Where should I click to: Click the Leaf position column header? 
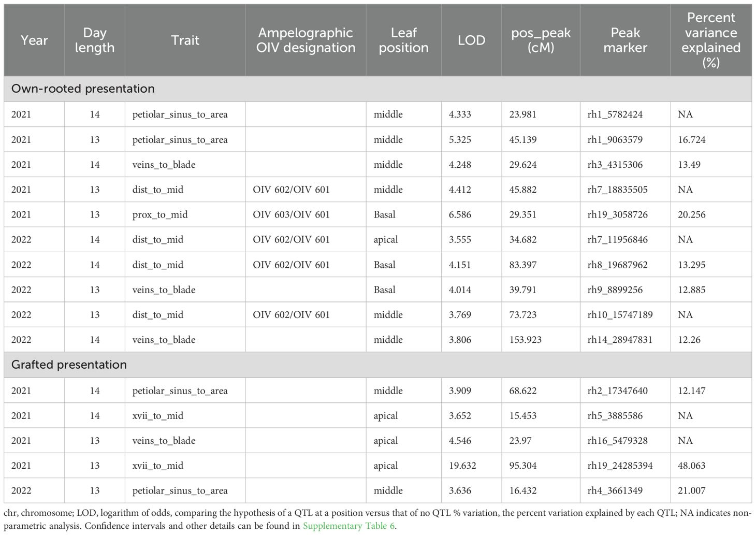[x=403, y=40]
